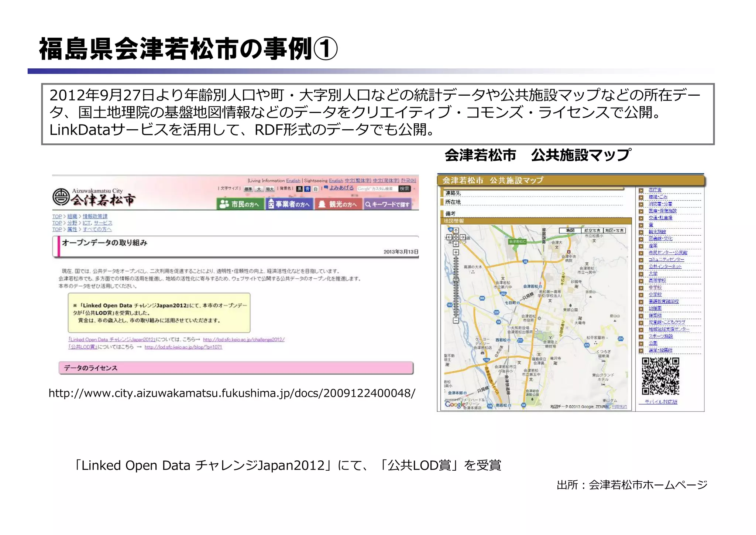Open the 幼稚園 category link
This screenshot has height=535, width=756.
(655, 308)
